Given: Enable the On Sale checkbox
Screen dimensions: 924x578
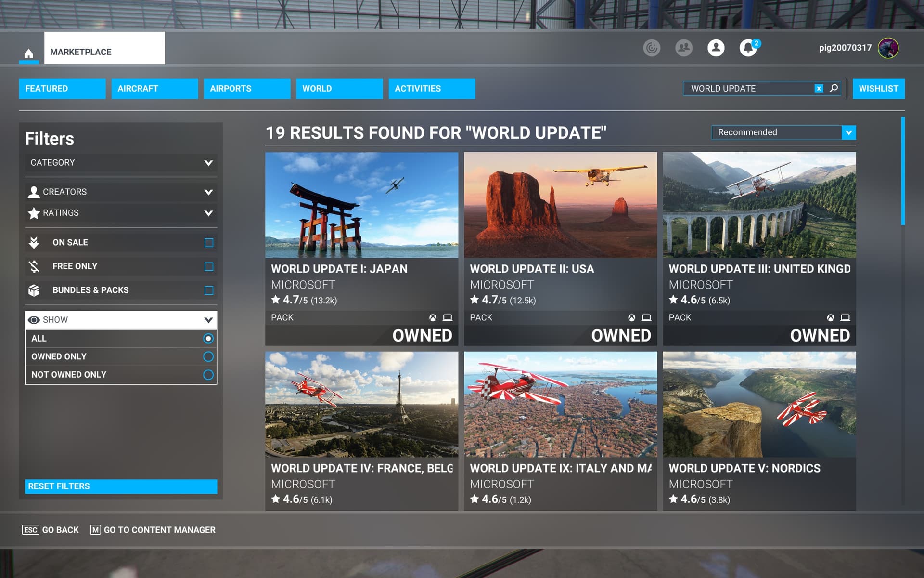Looking at the screenshot, I should [x=208, y=243].
